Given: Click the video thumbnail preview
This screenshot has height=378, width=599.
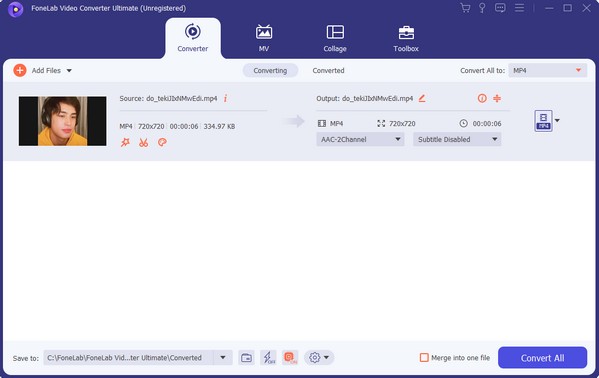Looking at the screenshot, I should point(63,121).
